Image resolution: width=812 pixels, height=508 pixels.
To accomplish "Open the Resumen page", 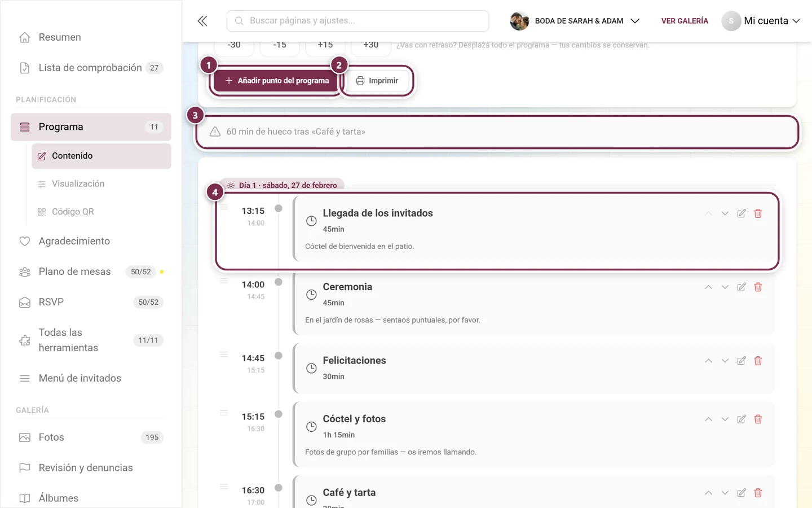I will click(91, 37).
